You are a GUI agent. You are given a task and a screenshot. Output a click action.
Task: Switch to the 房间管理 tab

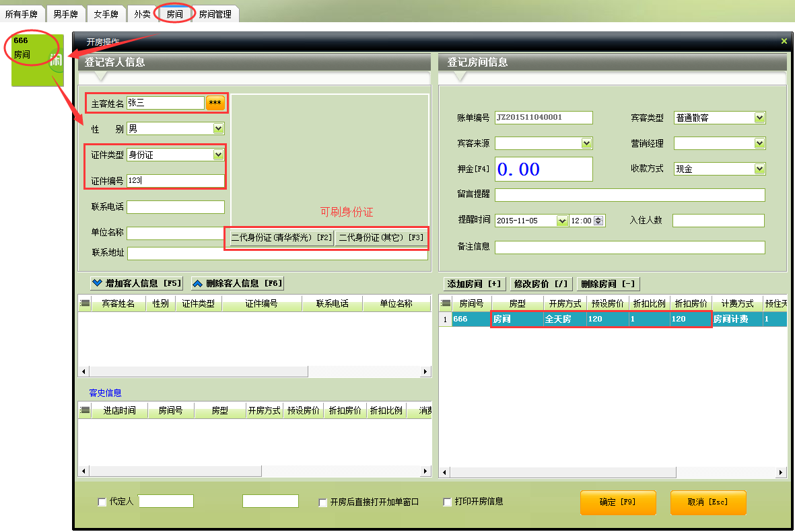[215, 14]
